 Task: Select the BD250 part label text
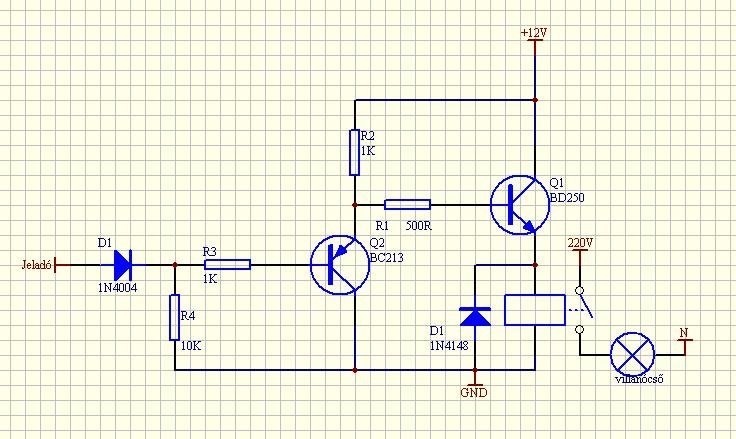(567, 198)
